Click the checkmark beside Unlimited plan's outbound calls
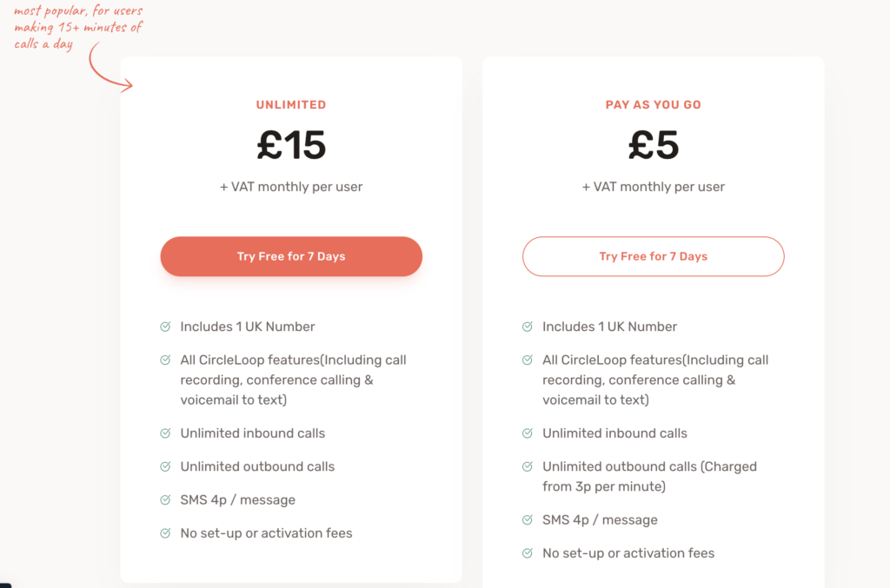 [165, 466]
